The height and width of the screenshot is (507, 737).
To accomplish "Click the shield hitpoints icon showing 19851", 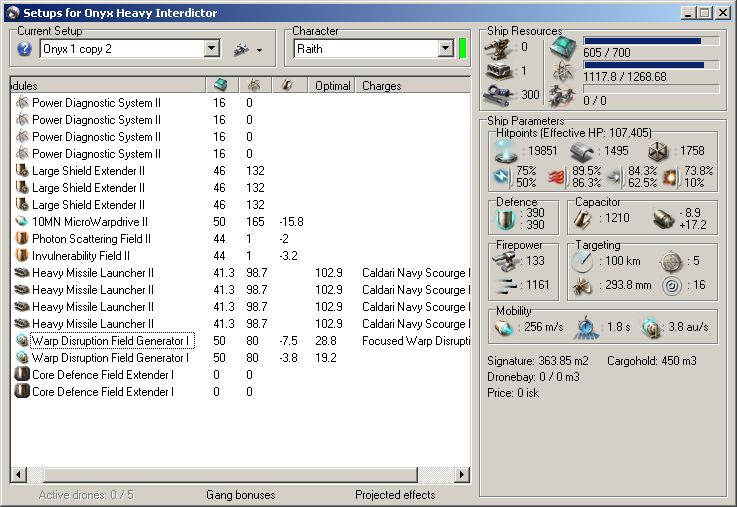I will coord(506,151).
